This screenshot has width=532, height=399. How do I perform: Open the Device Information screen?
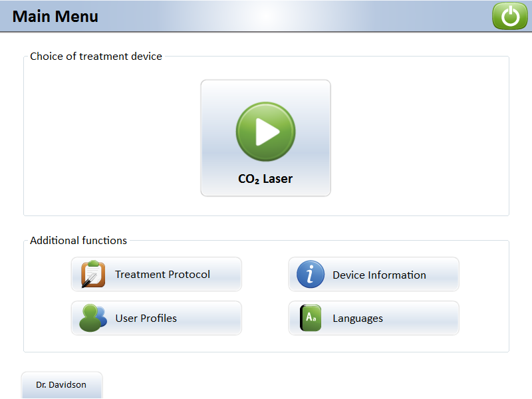coord(374,274)
